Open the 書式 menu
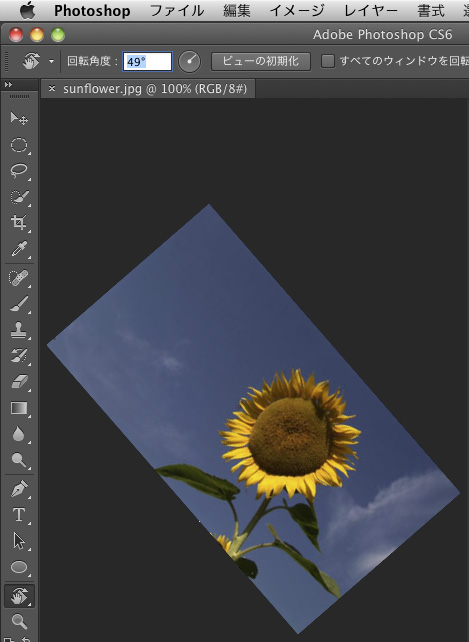 (x=430, y=11)
